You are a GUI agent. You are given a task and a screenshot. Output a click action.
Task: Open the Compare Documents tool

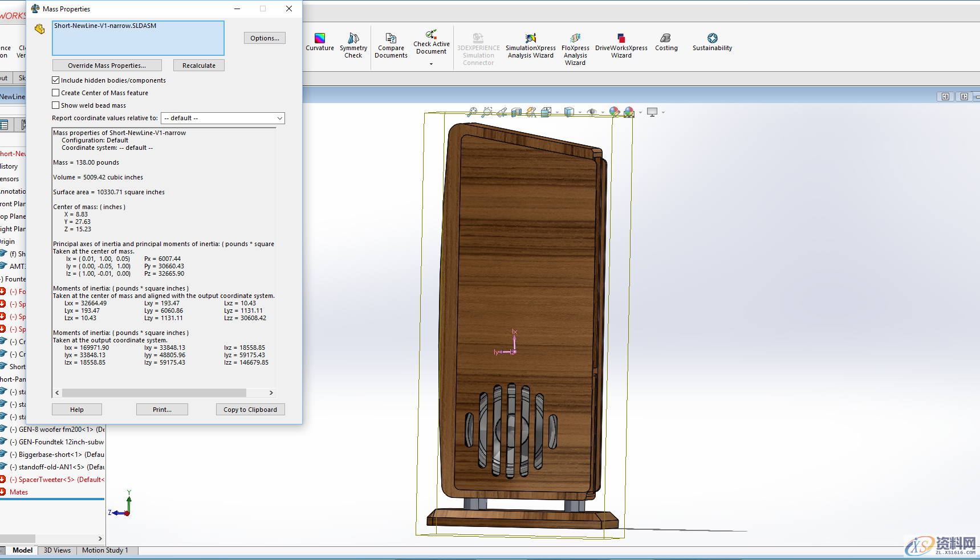[391, 44]
